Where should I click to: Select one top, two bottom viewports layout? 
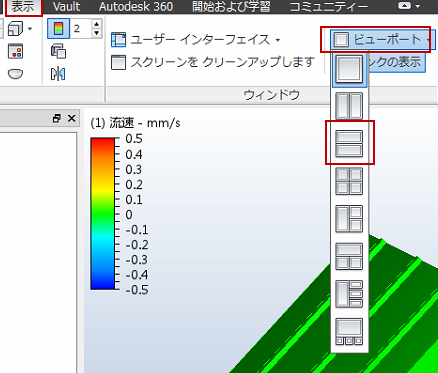[x=349, y=256]
